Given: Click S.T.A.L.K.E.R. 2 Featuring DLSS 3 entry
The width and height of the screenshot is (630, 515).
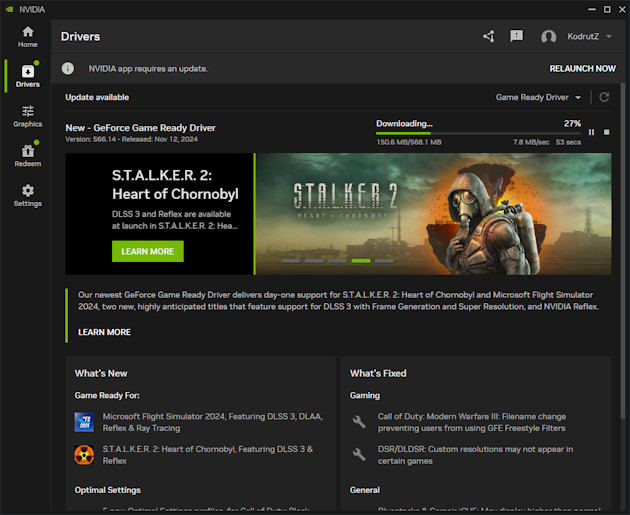Looking at the screenshot, I should [x=208, y=455].
